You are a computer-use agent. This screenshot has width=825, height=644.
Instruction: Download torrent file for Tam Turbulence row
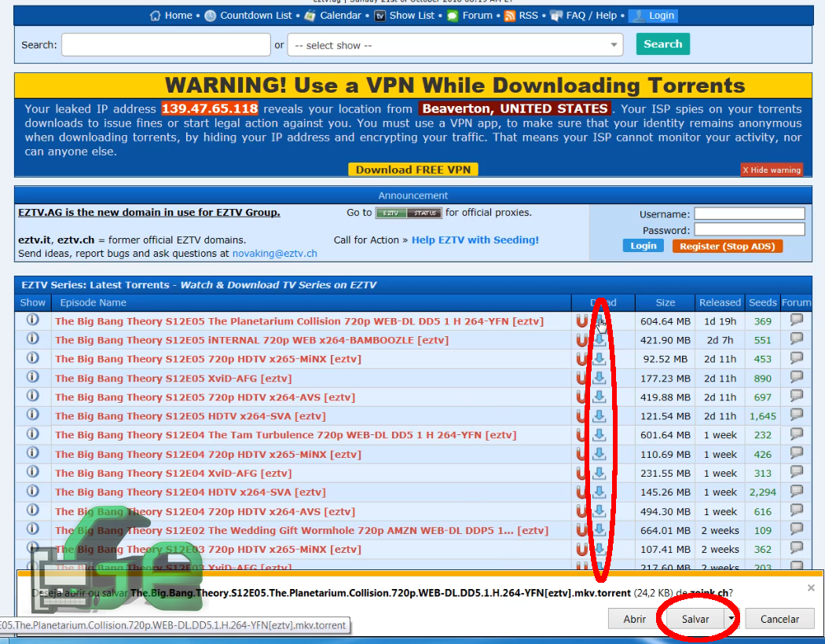599,435
